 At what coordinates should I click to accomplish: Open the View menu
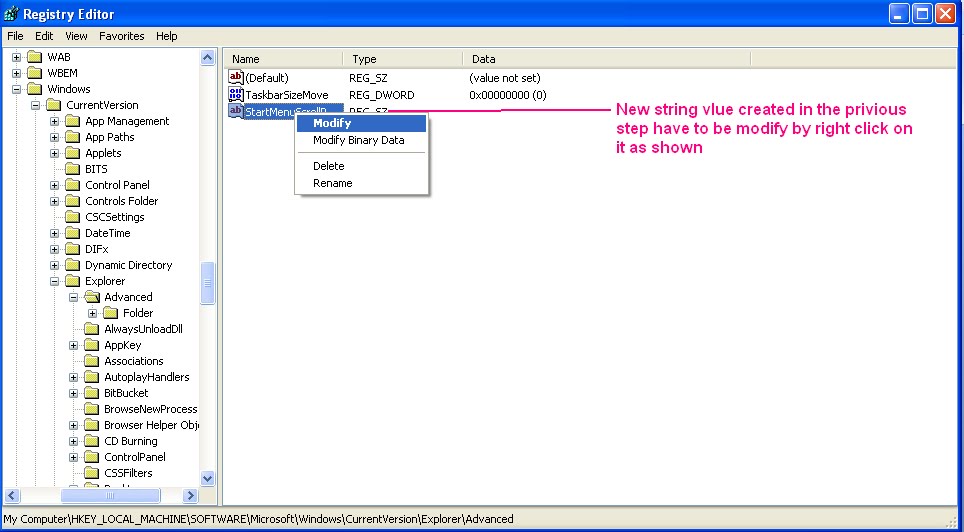(x=76, y=36)
